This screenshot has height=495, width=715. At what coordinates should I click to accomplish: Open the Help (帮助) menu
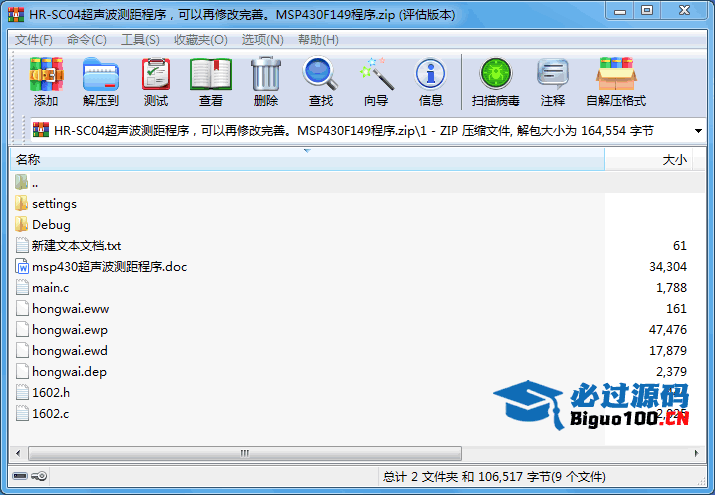(x=318, y=40)
